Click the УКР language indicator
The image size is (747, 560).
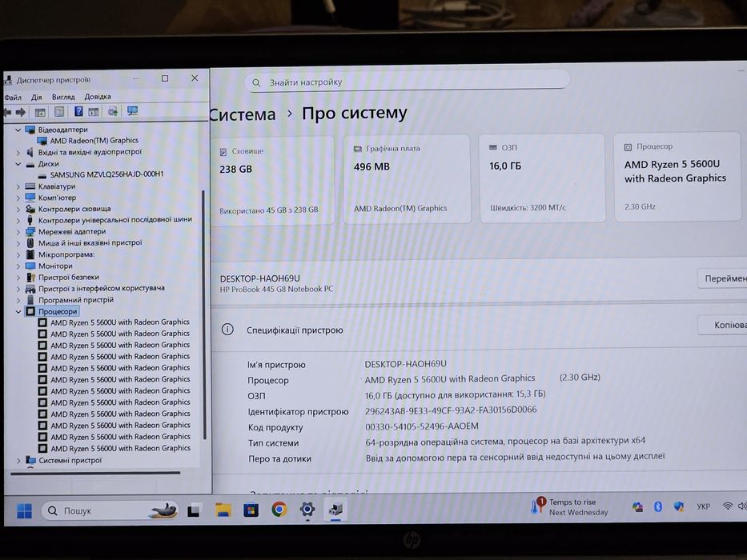click(x=703, y=506)
